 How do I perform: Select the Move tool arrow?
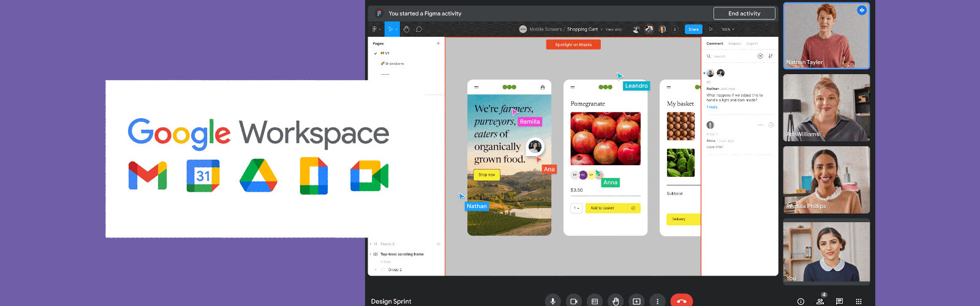pyautogui.click(x=391, y=29)
